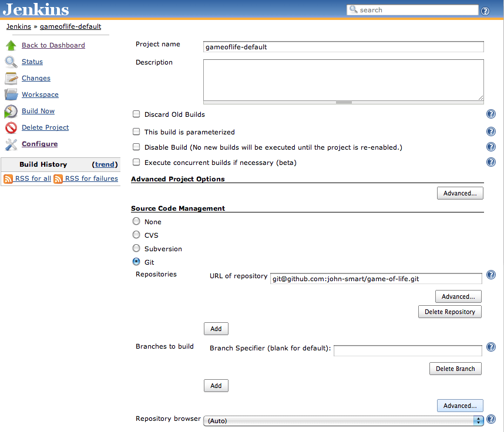Select the Configure wrench icon
The image size is (504, 432).
tap(12, 144)
